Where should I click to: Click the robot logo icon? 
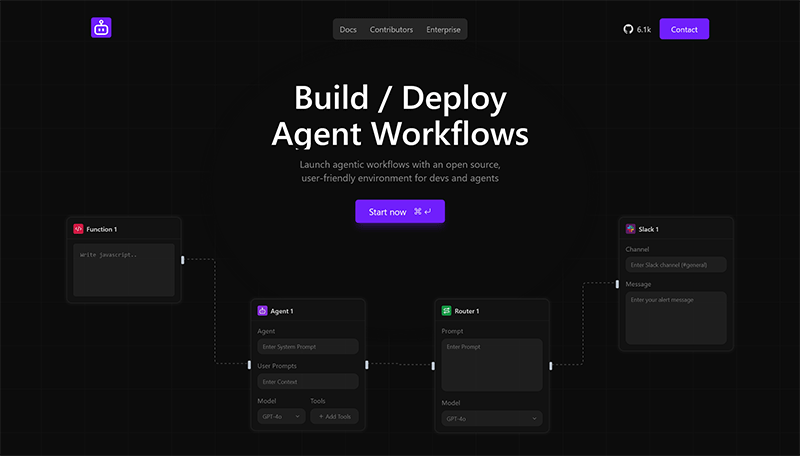101,29
